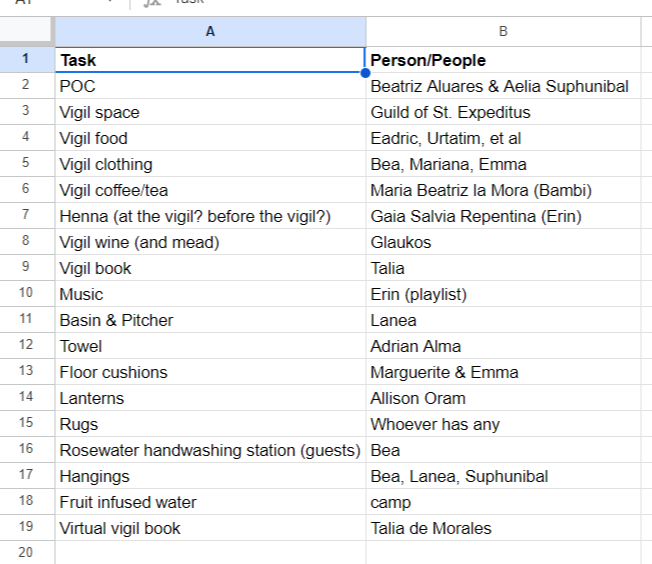The width and height of the screenshot is (652, 564).
Task: Select the Talia de Morales cell
Action: [x=503, y=528]
